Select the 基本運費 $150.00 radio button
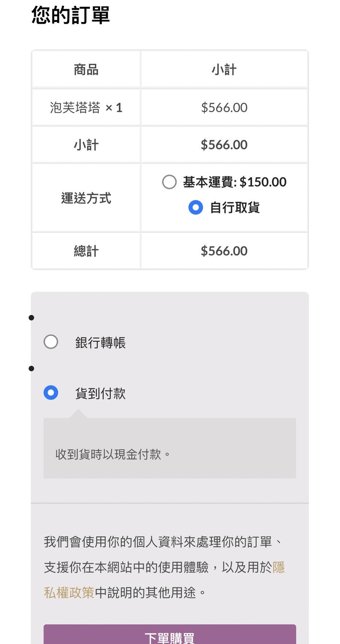 point(169,182)
